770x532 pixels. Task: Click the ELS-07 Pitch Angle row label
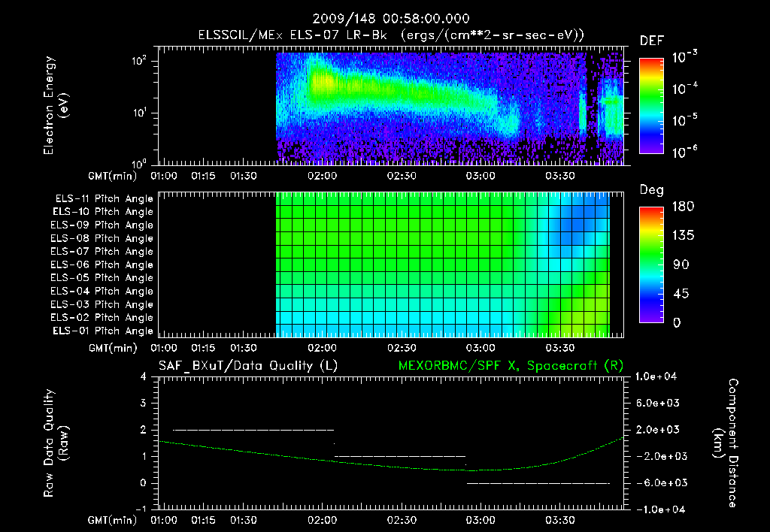[x=102, y=251]
